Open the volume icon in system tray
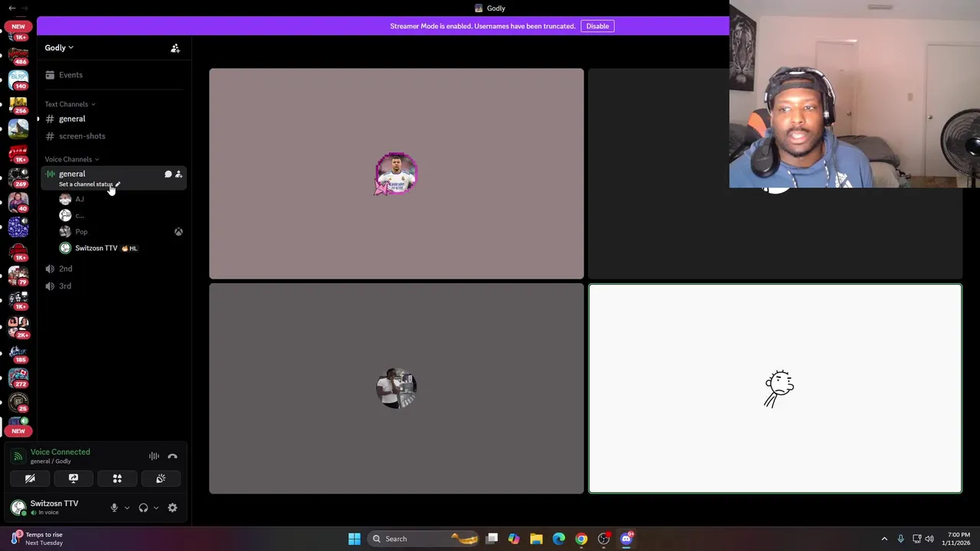This screenshot has height=551, width=980. [x=929, y=539]
